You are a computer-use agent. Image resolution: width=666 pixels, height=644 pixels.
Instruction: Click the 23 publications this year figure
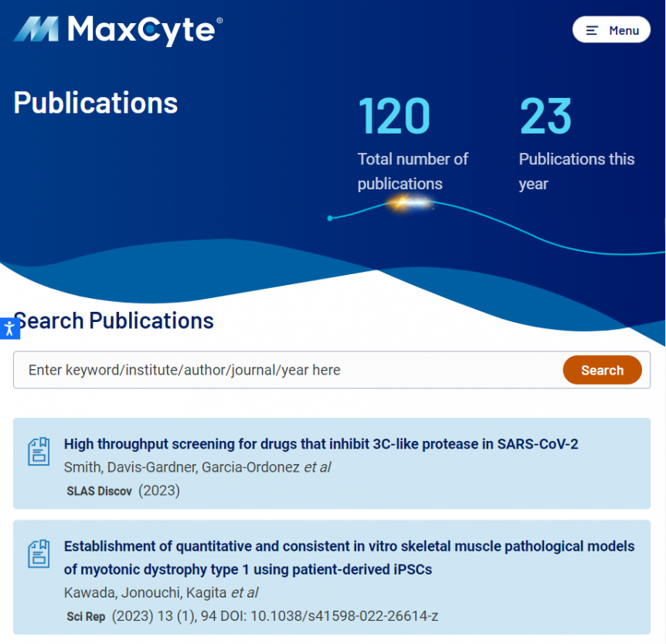tap(546, 114)
